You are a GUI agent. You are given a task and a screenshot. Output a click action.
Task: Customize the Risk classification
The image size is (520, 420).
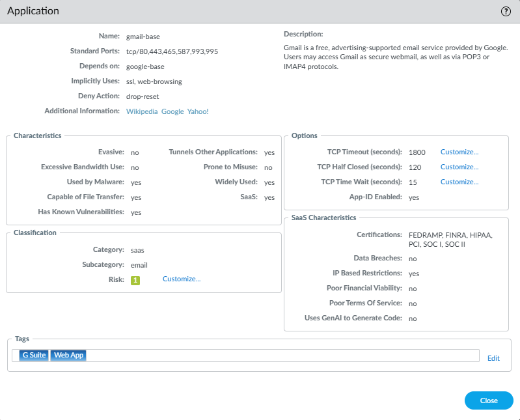pos(182,279)
